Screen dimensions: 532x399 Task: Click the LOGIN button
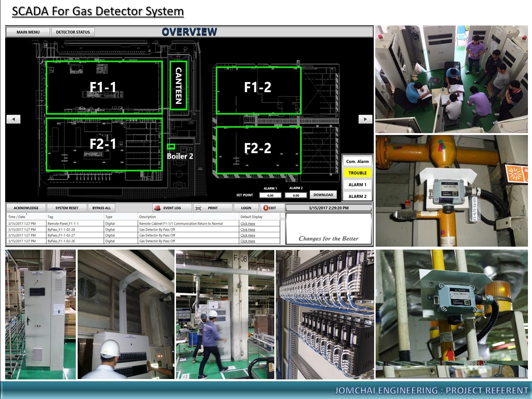246,208
